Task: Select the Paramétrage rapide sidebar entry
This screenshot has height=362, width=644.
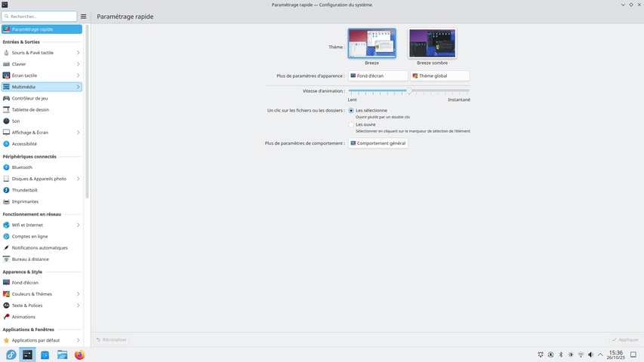Action: point(42,29)
